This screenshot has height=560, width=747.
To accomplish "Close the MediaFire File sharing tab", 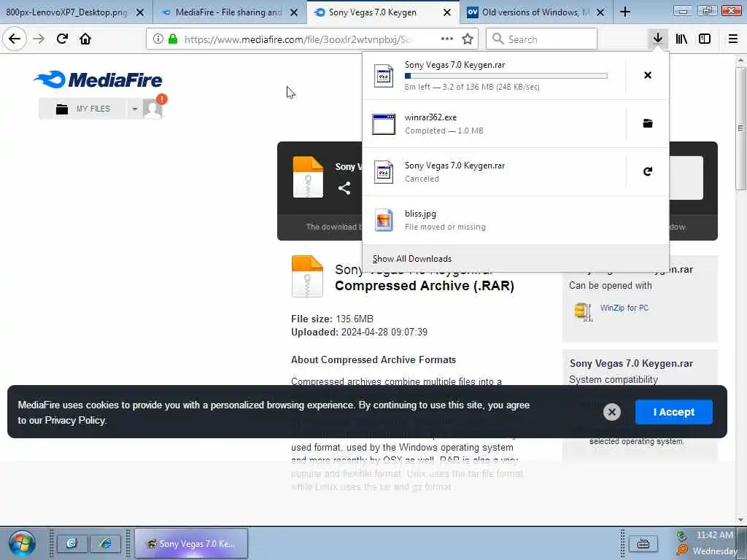I will click(294, 12).
